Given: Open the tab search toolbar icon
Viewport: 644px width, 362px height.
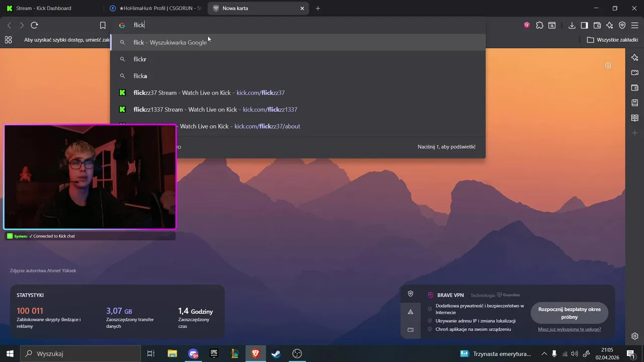Looking at the screenshot, I should [552, 25].
